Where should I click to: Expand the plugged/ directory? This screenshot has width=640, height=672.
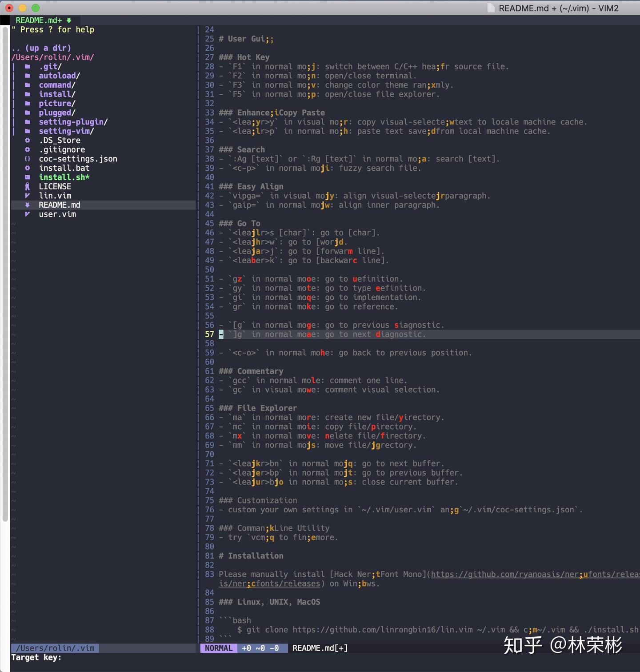56,113
